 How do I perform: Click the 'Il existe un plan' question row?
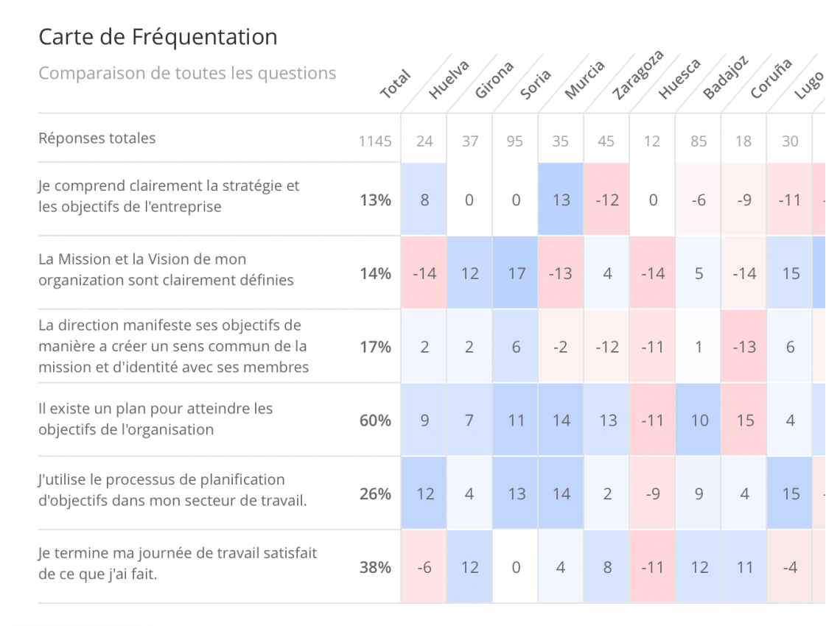coord(155,418)
